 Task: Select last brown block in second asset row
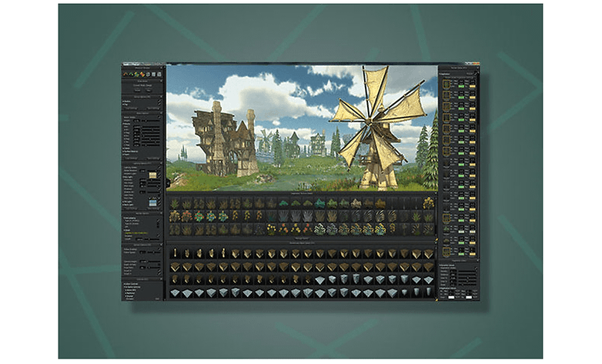(429, 267)
